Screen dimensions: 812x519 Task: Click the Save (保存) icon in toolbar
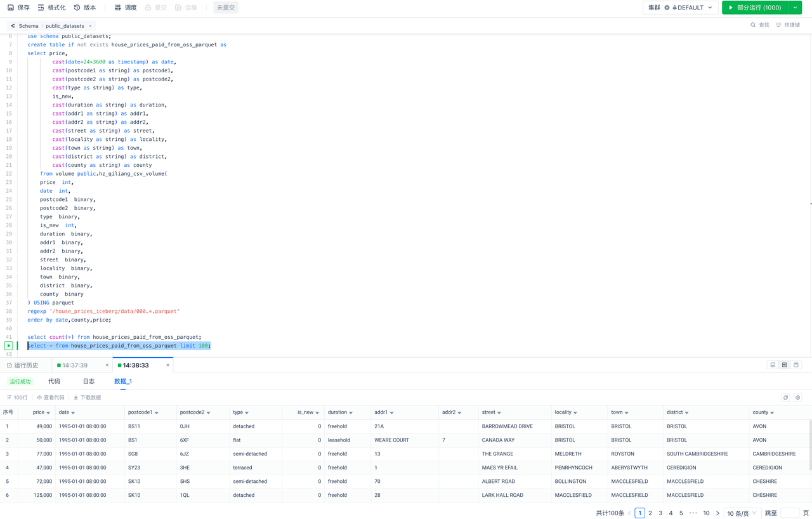(11, 8)
